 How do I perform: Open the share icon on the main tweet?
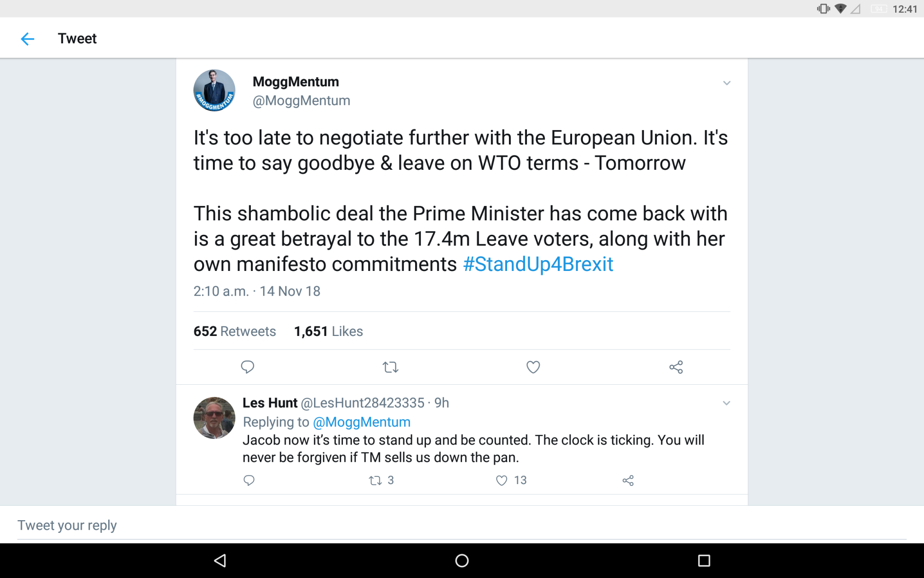tap(675, 367)
